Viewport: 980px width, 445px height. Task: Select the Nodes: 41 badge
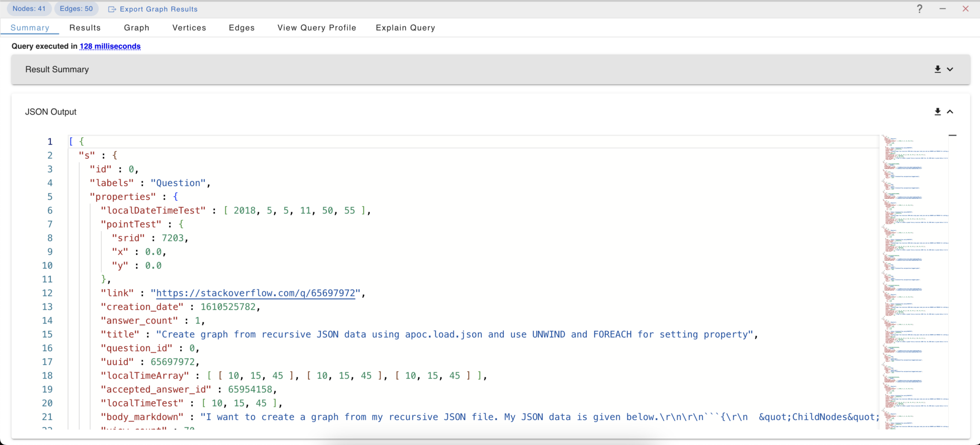(x=29, y=9)
